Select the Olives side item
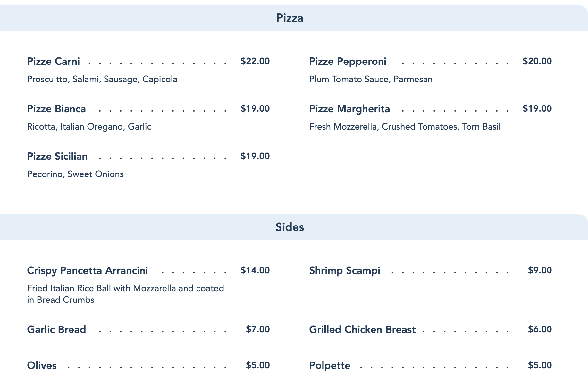Image resolution: width=588 pixels, height=383 pixels. [x=42, y=365]
